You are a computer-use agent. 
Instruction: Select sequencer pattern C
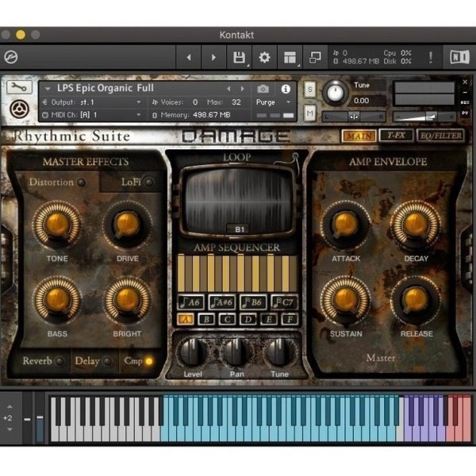(x=228, y=320)
